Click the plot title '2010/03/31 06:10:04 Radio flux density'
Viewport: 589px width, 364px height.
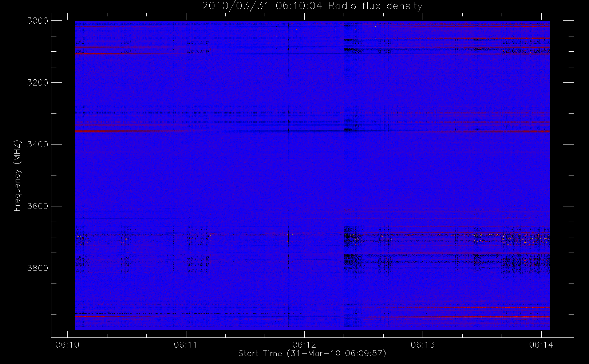coord(312,6)
